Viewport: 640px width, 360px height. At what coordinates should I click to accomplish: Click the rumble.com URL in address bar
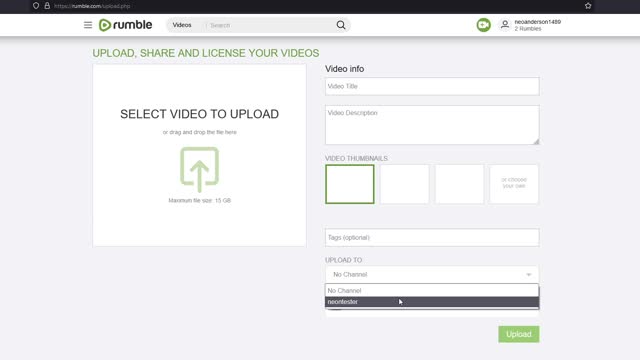pyautogui.click(x=92, y=6)
